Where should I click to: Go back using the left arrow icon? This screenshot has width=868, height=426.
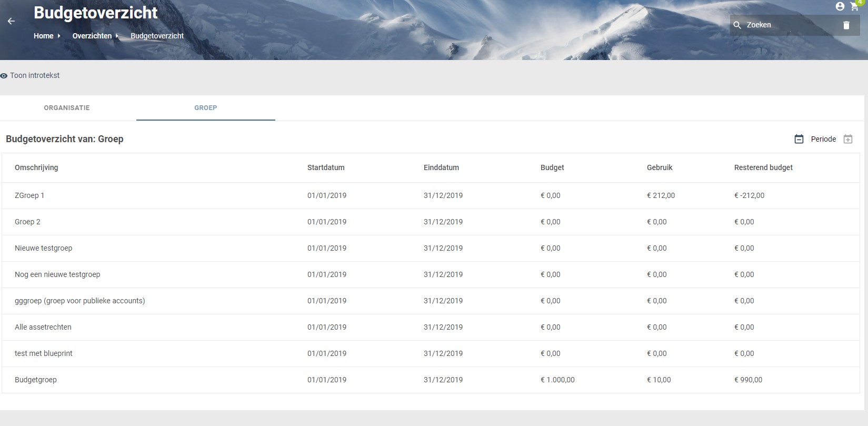tap(11, 21)
